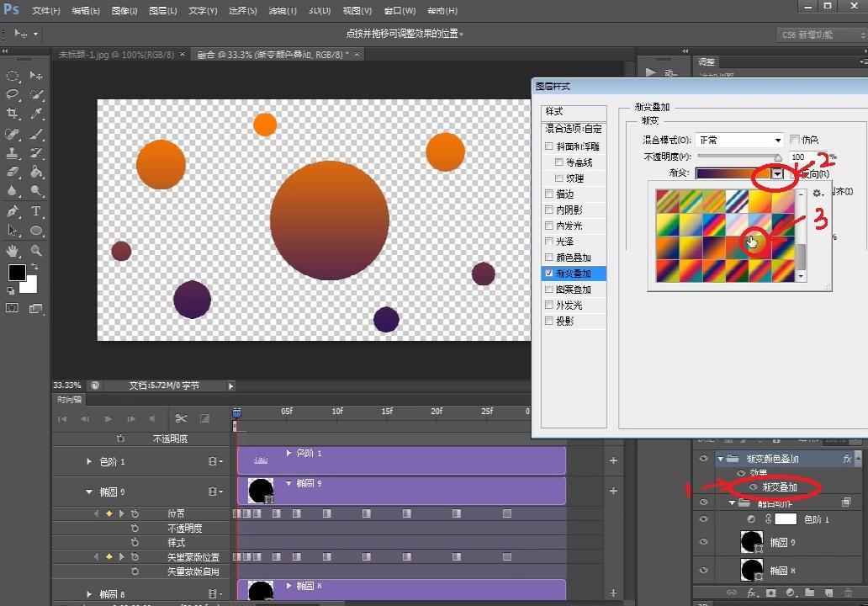
Task: Click 混合选项:自定 in styles list
Action: click(574, 129)
